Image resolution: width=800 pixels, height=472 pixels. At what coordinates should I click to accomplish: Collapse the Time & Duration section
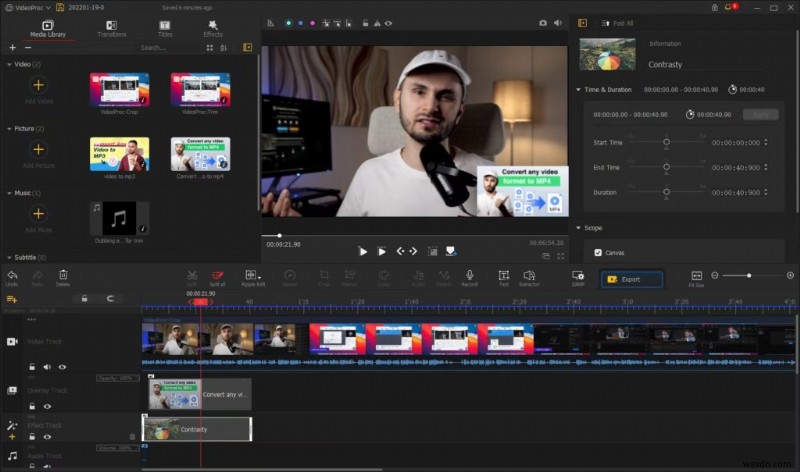(x=578, y=89)
